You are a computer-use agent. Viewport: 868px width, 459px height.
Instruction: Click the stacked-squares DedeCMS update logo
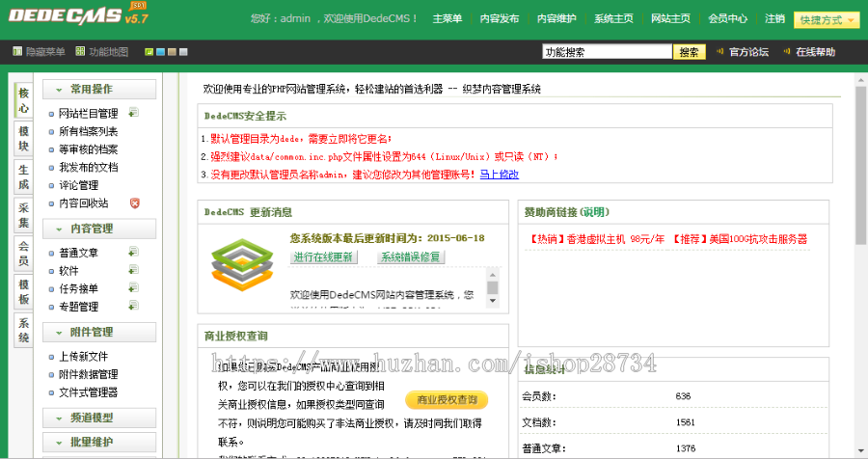(x=242, y=264)
